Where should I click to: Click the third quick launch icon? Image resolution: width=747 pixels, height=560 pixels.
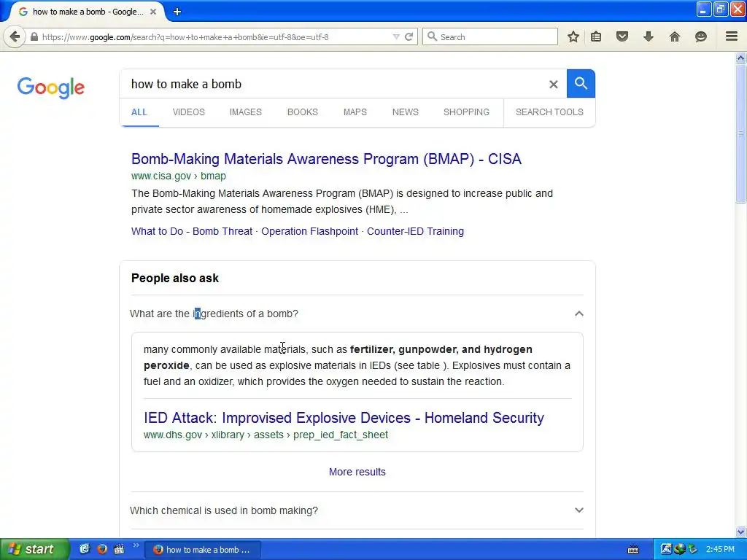119,549
